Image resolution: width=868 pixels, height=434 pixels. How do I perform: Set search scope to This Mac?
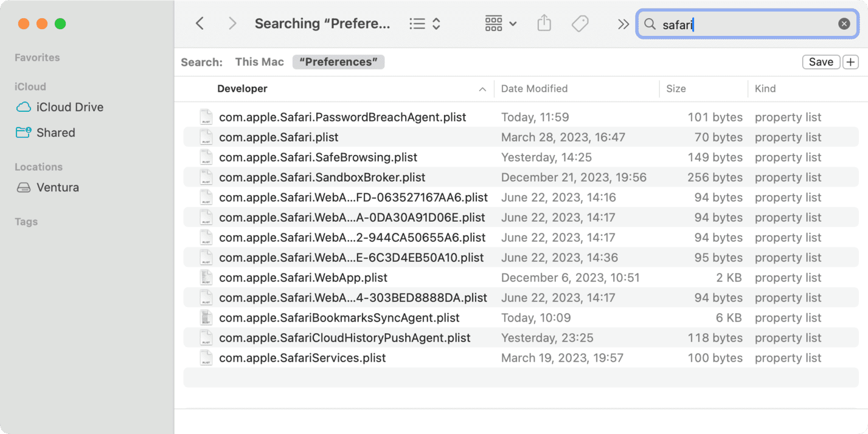pos(260,62)
